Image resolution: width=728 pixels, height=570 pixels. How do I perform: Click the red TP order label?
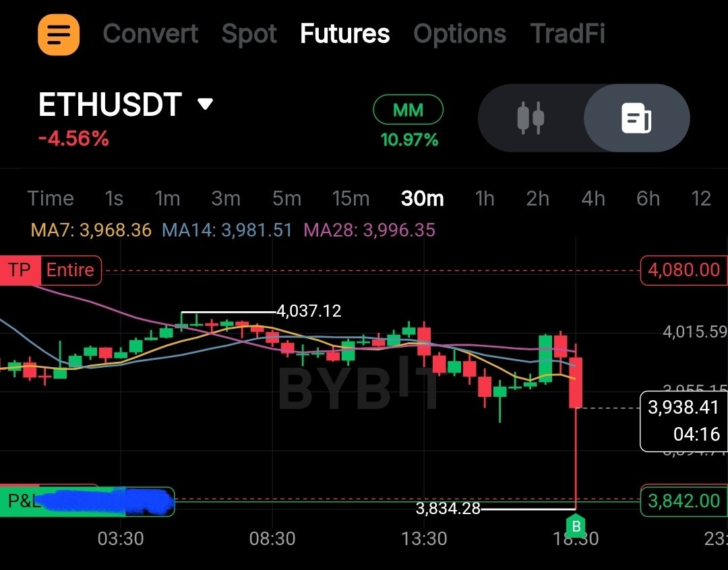[20, 270]
